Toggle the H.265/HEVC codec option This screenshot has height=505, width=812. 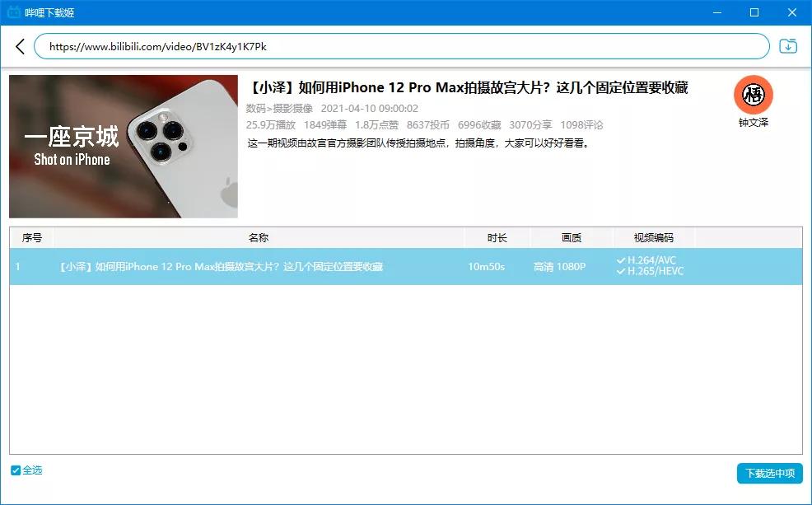point(651,271)
